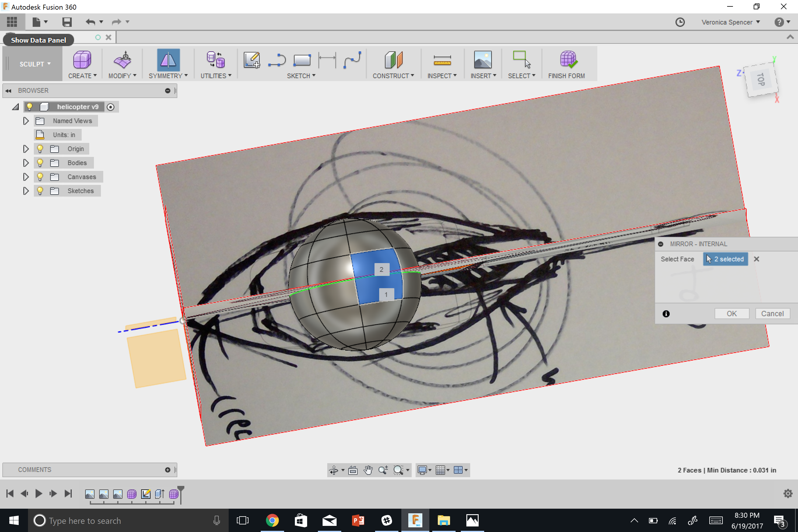Select the Symmetry mirror icon
Image resolution: width=798 pixels, height=532 pixels.
click(x=168, y=60)
